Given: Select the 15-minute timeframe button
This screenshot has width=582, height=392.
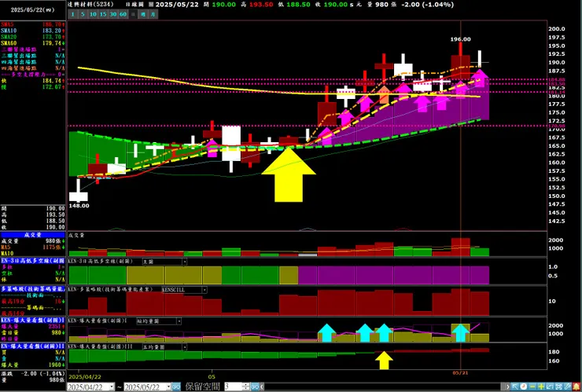Looking at the screenshot, I should tap(103, 14).
